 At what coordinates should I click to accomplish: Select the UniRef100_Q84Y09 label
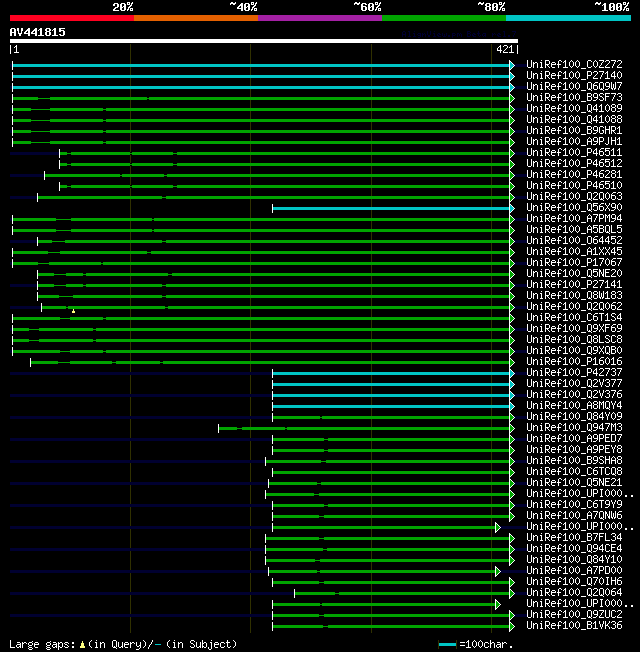click(x=574, y=416)
